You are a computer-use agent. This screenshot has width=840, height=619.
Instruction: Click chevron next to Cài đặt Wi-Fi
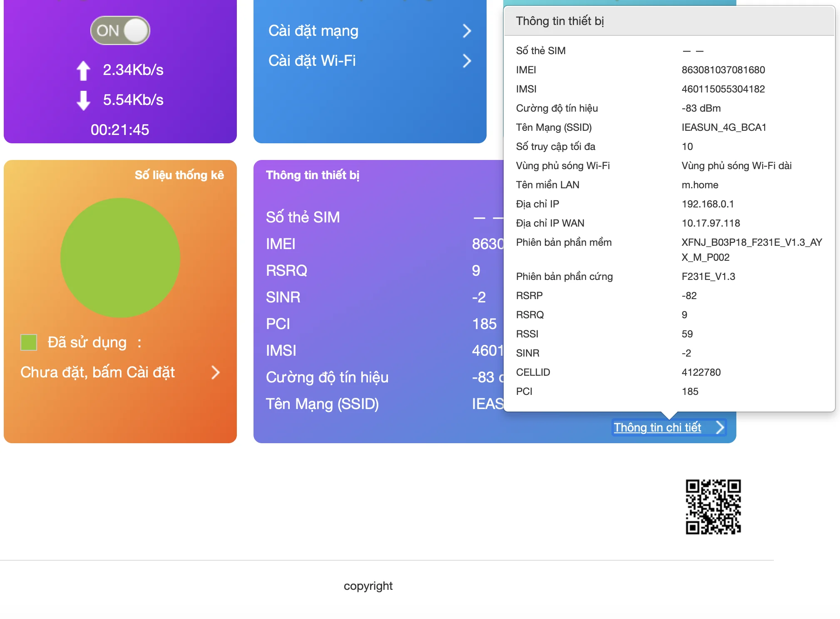[467, 61]
